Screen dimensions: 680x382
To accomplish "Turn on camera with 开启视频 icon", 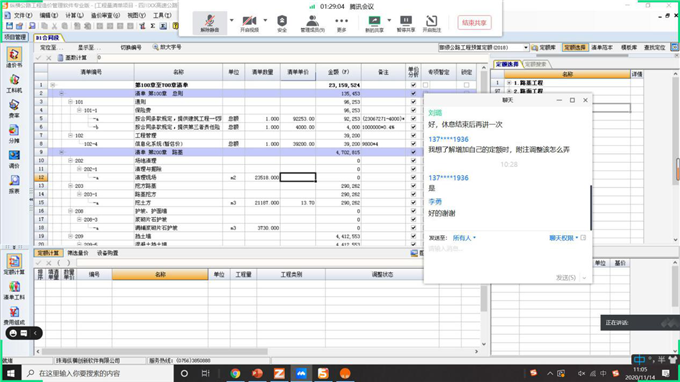I will point(249,23).
